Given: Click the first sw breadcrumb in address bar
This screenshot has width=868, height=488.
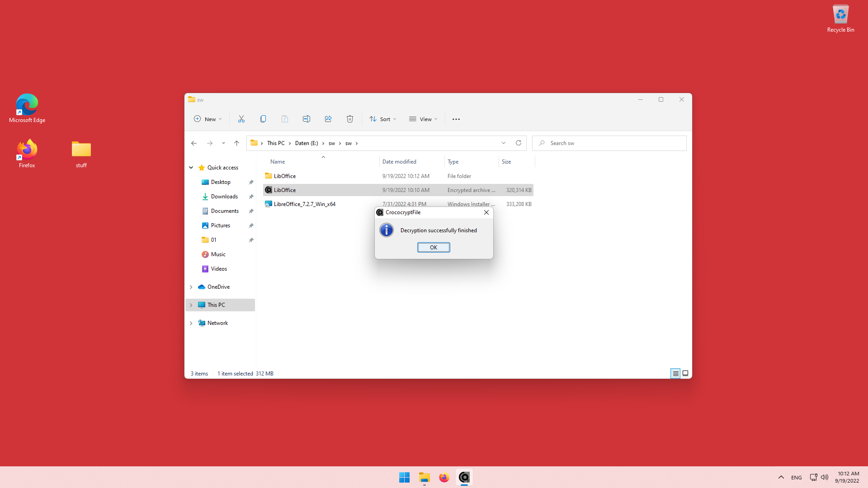Looking at the screenshot, I should click(332, 143).
